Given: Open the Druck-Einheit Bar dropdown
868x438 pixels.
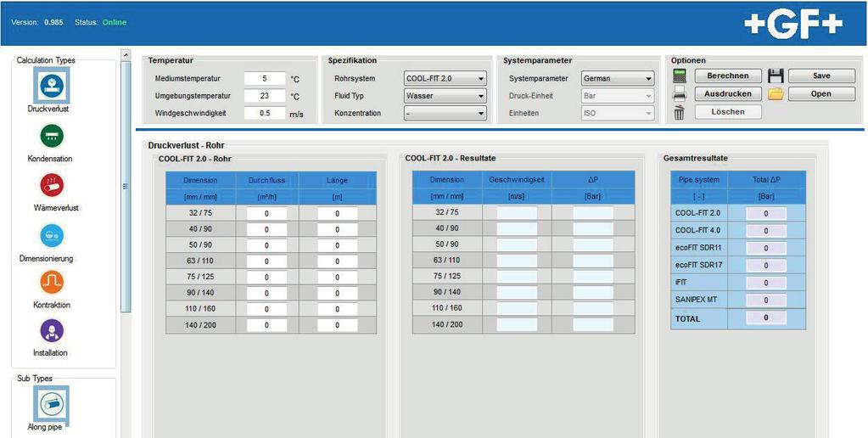Looking at the screenshot, I should tap(618, 96).
